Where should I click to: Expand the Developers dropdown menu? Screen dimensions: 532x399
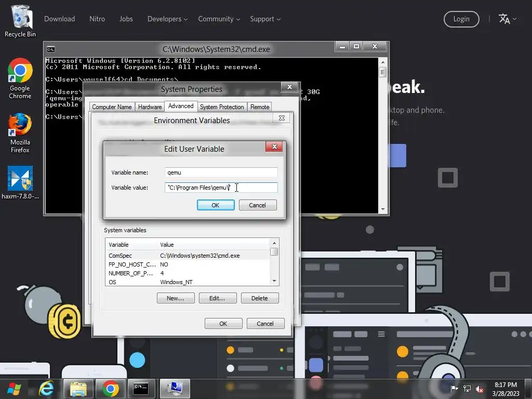click(x=168, y=19)
